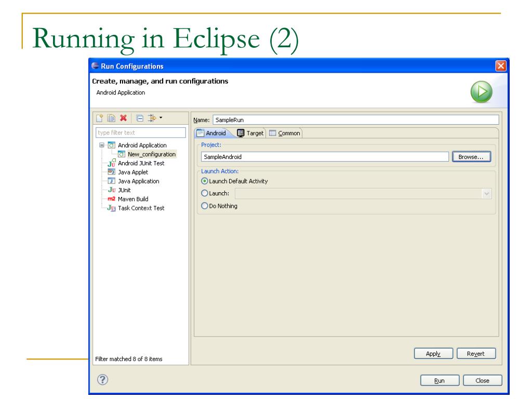Viewport: 532px width, 399px height.
Task: Select Java Application entry
Action: (138, 181)
